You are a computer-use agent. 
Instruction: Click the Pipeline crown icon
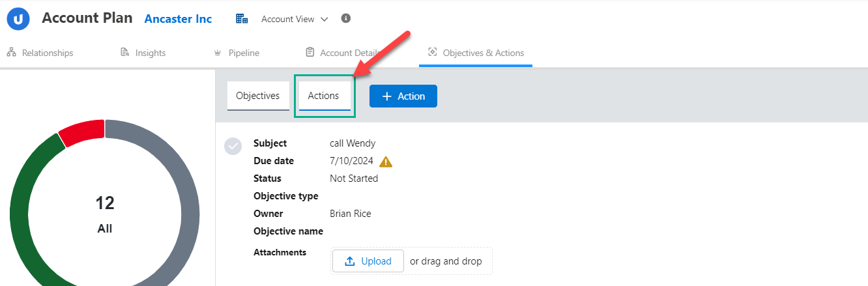coord(218,53)
